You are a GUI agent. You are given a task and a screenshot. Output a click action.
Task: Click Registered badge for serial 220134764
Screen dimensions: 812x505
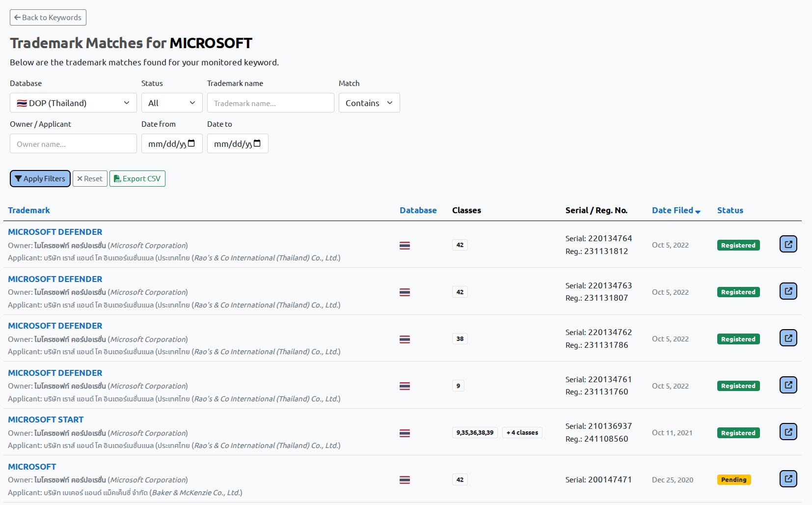tap(738, 245)
